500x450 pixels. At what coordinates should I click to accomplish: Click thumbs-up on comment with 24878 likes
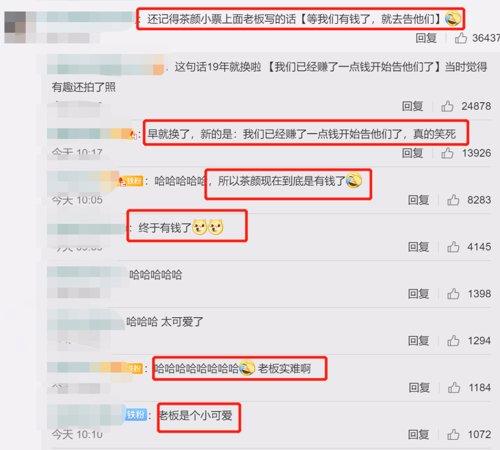pyautogui.click(x=447, y=106)
